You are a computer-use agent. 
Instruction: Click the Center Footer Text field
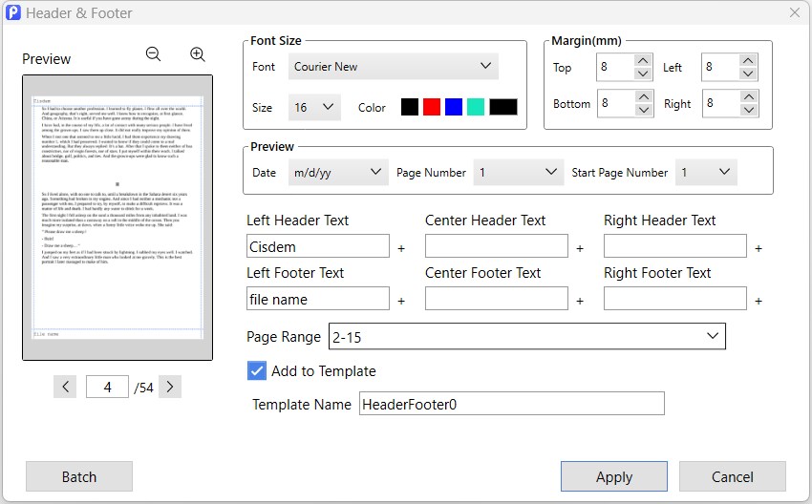click(x=497, y=299)
